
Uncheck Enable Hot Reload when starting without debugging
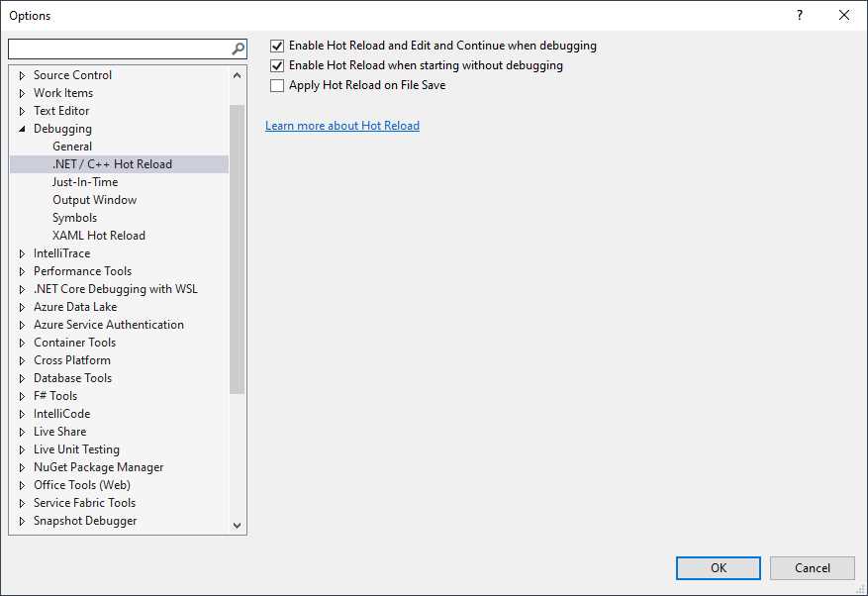click(277, 65)
